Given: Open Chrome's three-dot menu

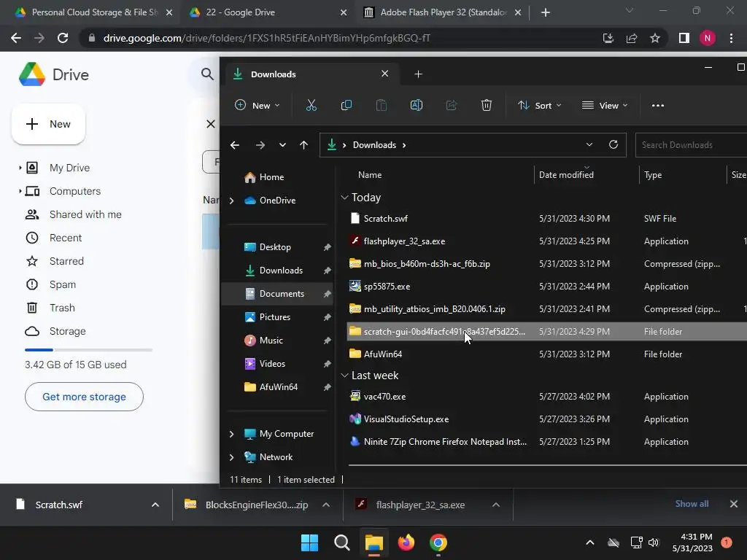Looking at the screenshot, I should 731,38.
